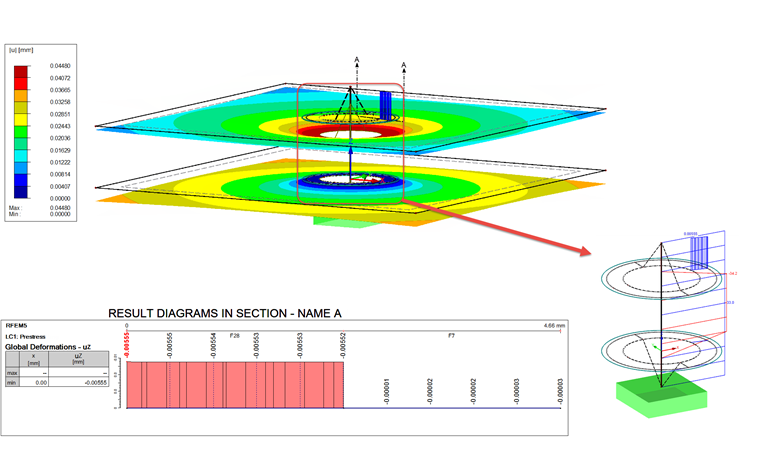Click the legend value 0.03258
Image resolution: width=760 pixels, height=476 pixels.
click(x=60, y=102)
